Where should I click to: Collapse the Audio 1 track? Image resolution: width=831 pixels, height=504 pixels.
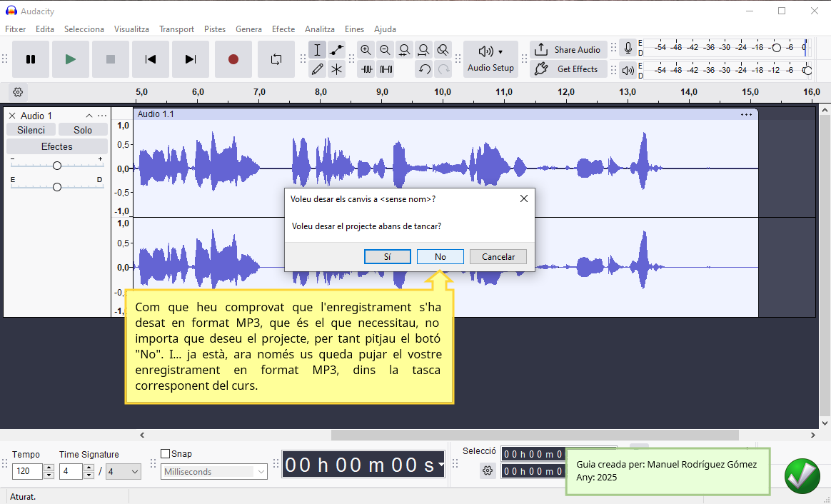point(89,116)
